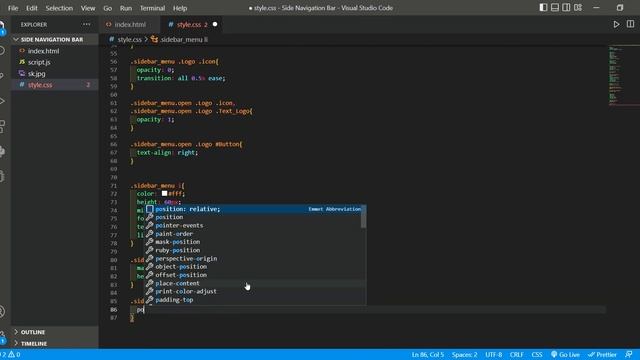Click Ln 86, Col 5 cursor position indicator

click(x=427, y=354)
